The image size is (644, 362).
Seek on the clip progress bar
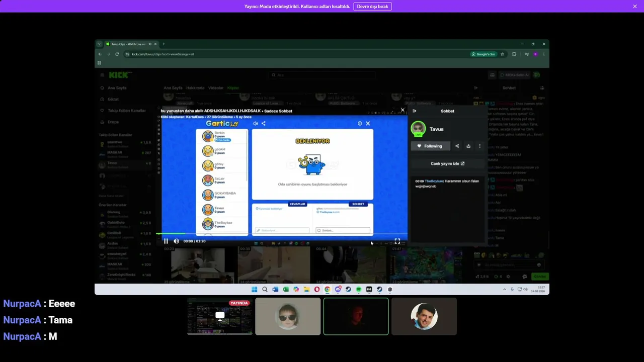coord(282,233)
